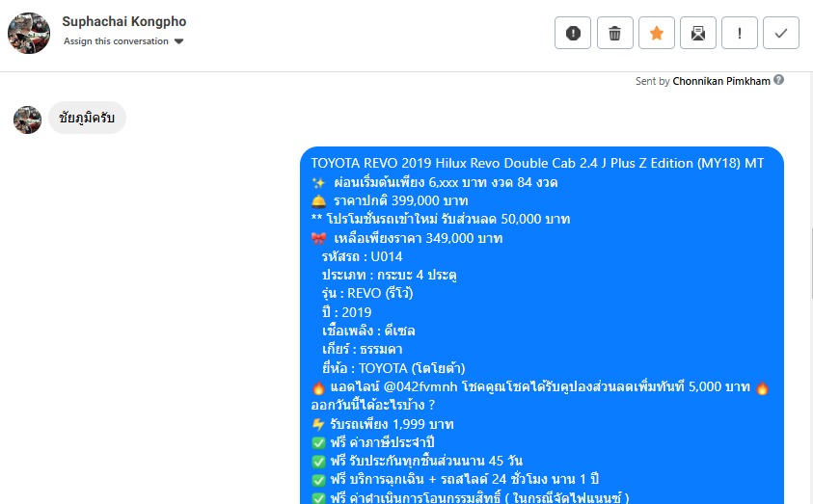Select the line รหัสรถ : U014
Viewport: 813px width, 504px height.
362,256
